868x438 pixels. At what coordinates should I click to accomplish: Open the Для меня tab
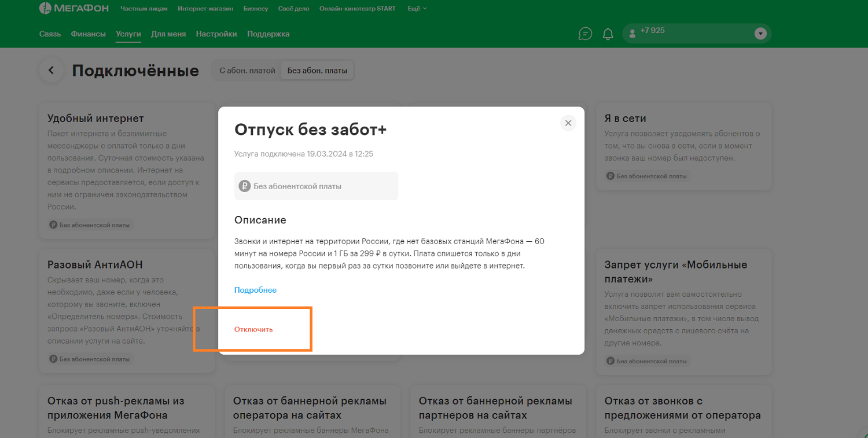click(x=168, y=34)
